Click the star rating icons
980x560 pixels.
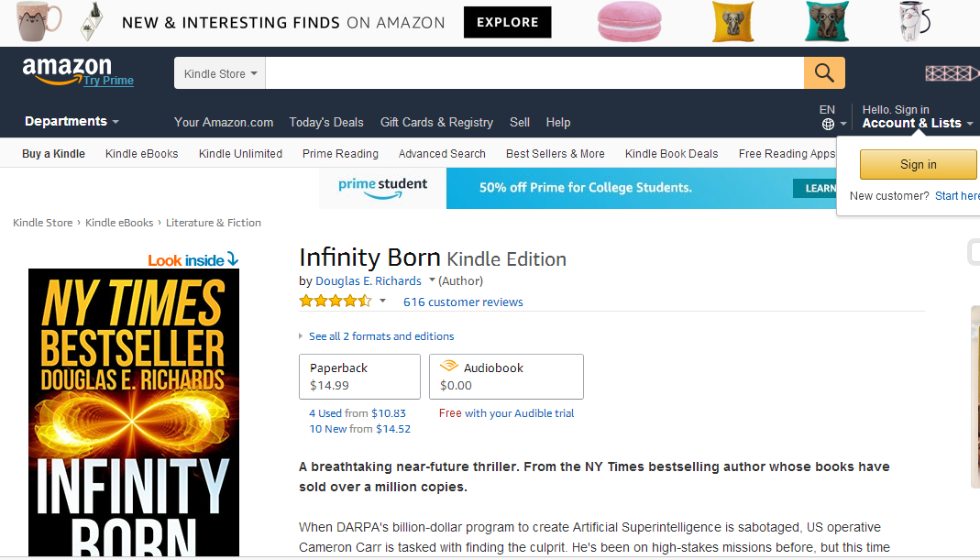pos(335,302)
